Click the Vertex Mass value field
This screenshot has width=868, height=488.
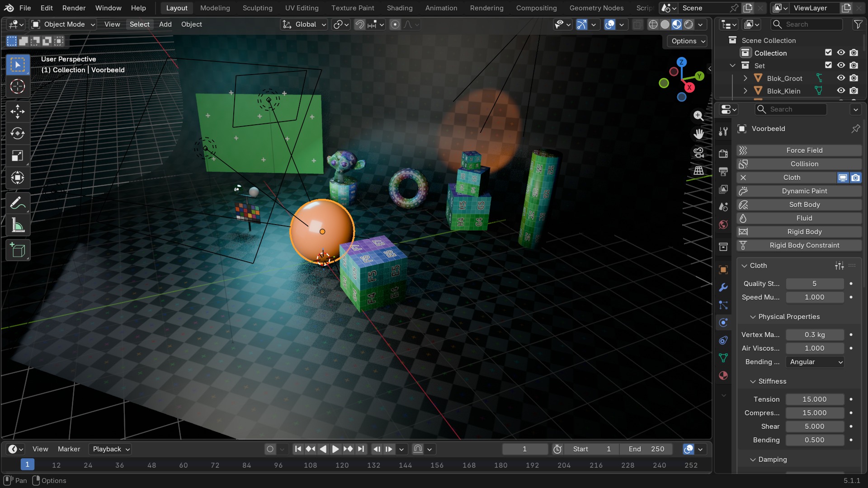[815, 335]
